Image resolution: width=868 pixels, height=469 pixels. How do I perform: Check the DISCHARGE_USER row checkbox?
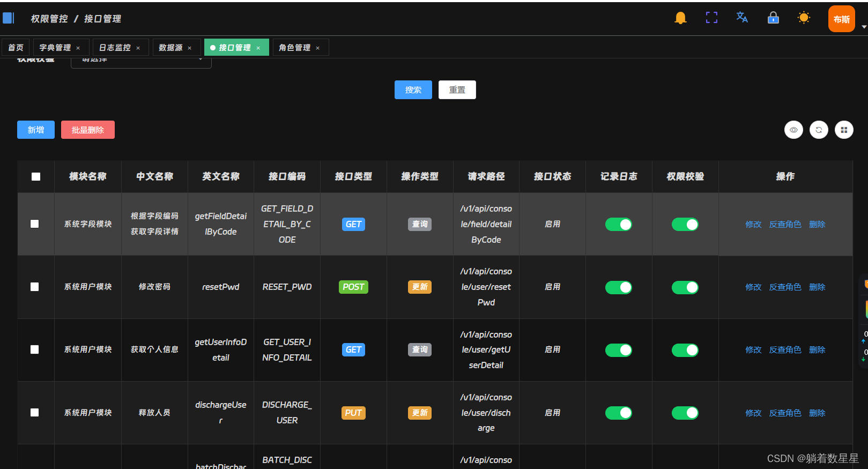[35, 412]
